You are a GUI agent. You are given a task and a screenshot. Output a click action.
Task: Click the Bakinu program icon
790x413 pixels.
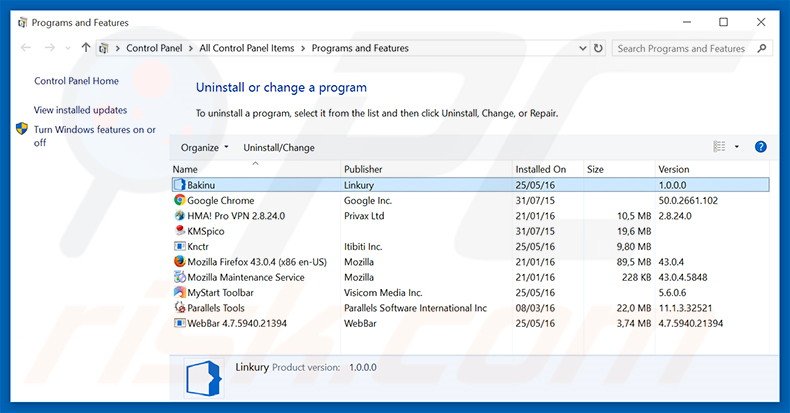[179, 185]
